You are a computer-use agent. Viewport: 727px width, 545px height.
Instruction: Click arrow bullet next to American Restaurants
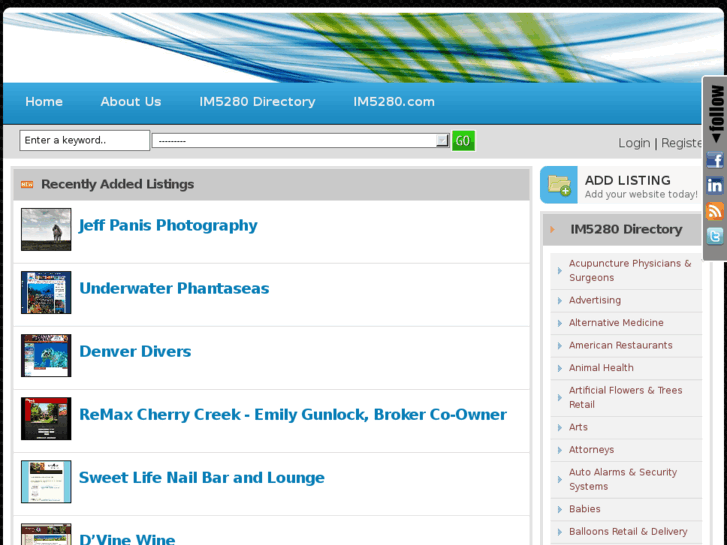coord(560,346)
